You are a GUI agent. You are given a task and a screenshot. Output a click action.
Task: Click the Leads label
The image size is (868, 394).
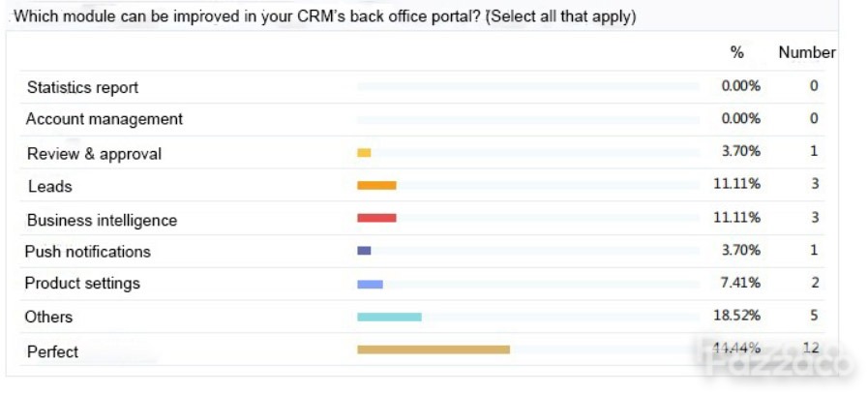(49, 187)
